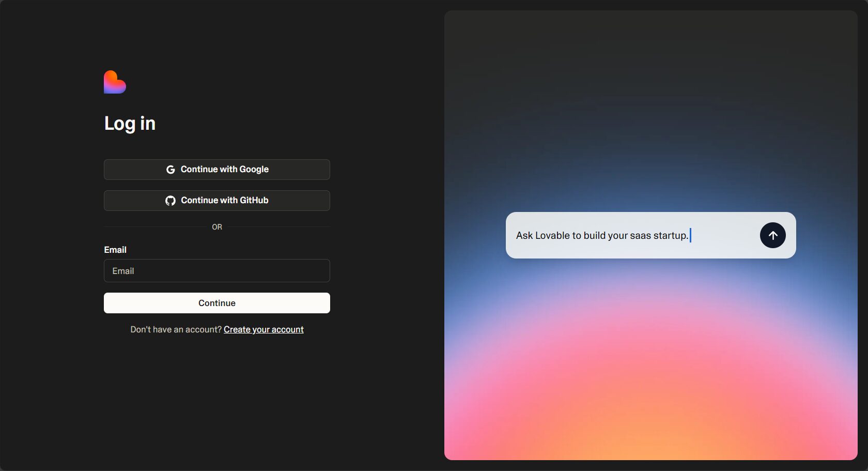Open the Create your account link
The height and width of the screenshot is (471, 868).
(263, 330)
